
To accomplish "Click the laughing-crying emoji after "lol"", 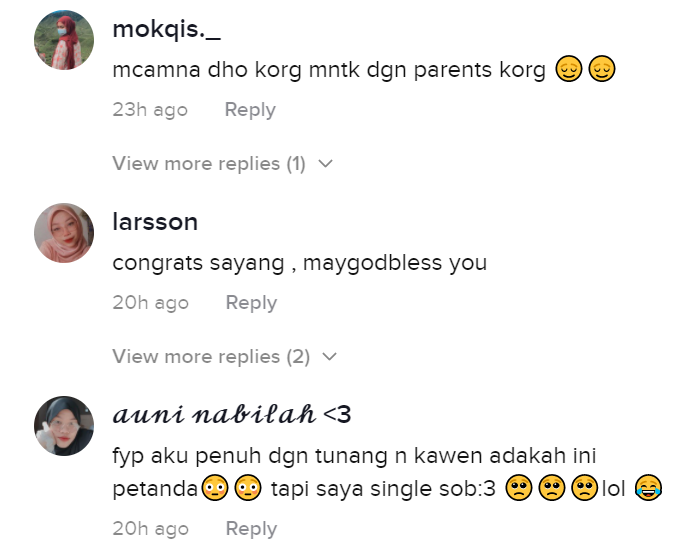I will tap(649, 490).
